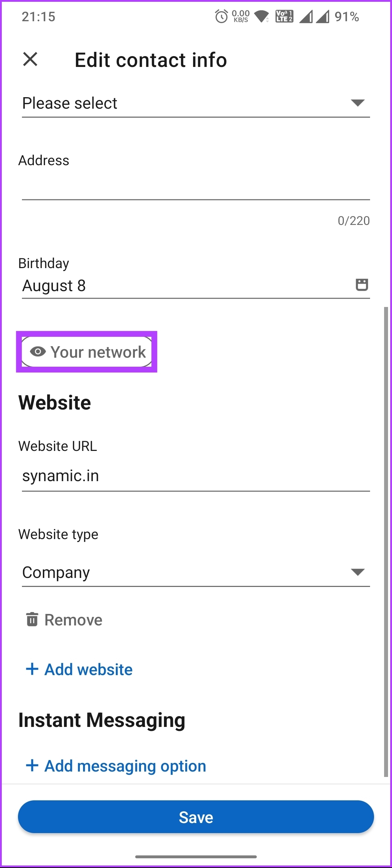The width and height of the screenshot is (392, 868).
Task: Open the birthday calendar picker icon
Action: [x=362, y=284]
